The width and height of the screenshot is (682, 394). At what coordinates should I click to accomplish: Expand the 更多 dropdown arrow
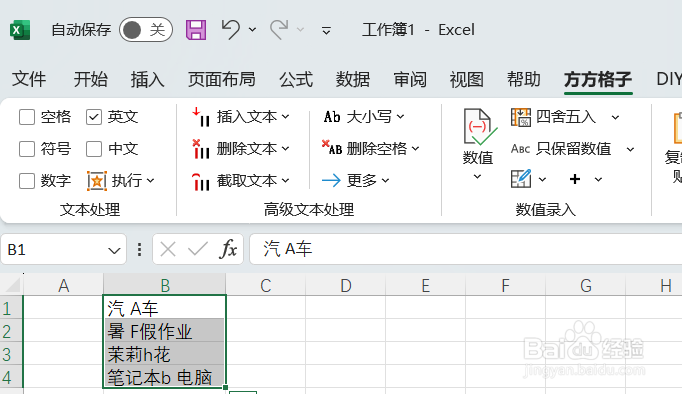click(x=385, y=180)
